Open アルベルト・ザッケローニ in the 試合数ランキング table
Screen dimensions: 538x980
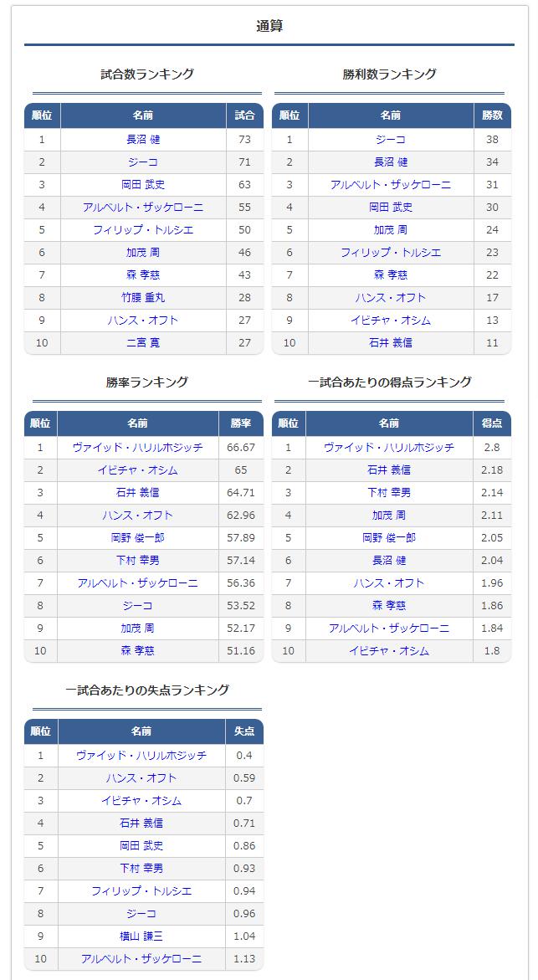[x=143, y=207]
